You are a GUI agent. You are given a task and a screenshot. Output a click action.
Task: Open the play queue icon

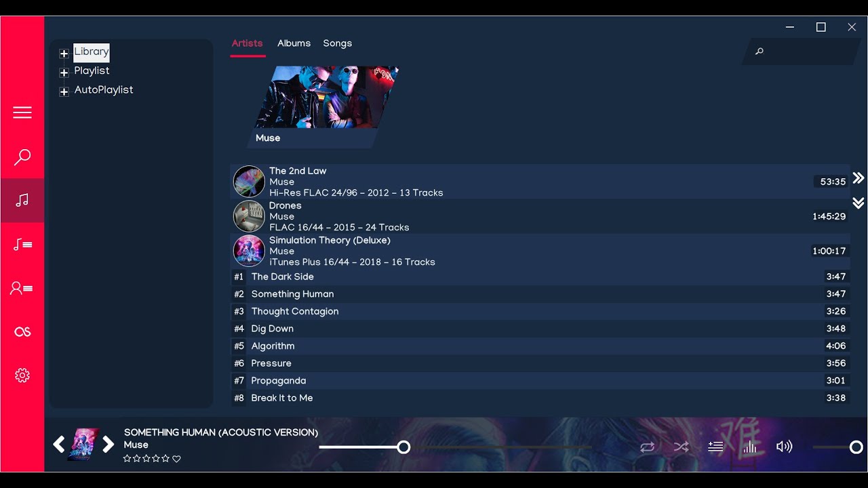click(715, 447)
